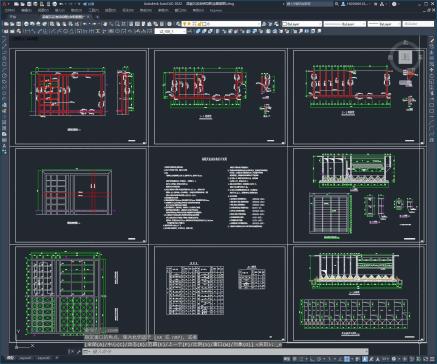The image size is (437, 364).
Task: Switch to the Layout2 tab
Action: pos(43,358)
